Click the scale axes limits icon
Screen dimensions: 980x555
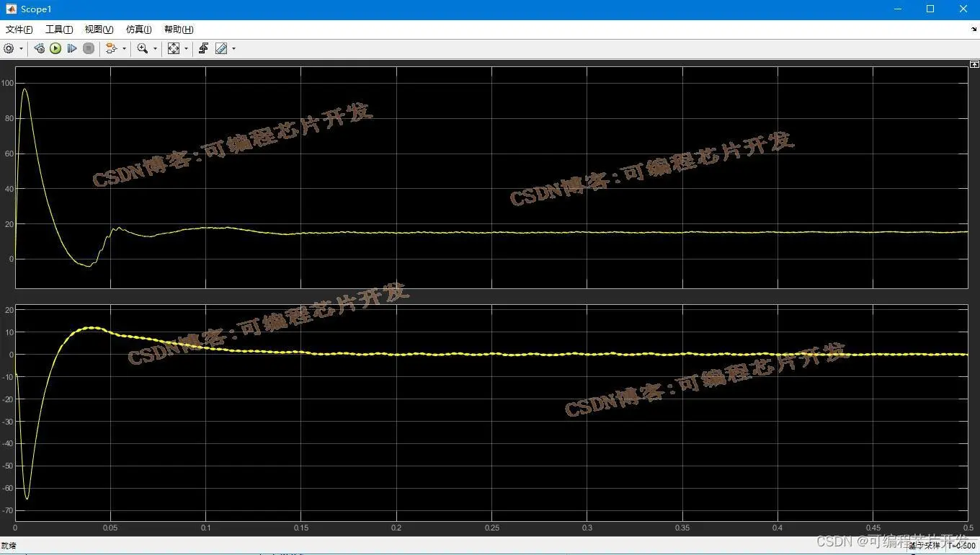pyautogui.click(x=174, y=48)
